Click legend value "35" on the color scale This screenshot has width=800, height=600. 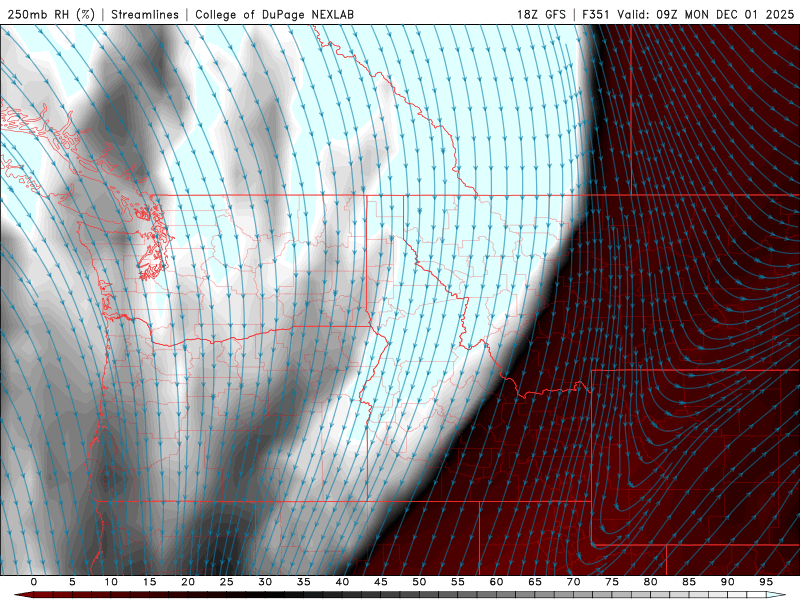click(304, 582)
